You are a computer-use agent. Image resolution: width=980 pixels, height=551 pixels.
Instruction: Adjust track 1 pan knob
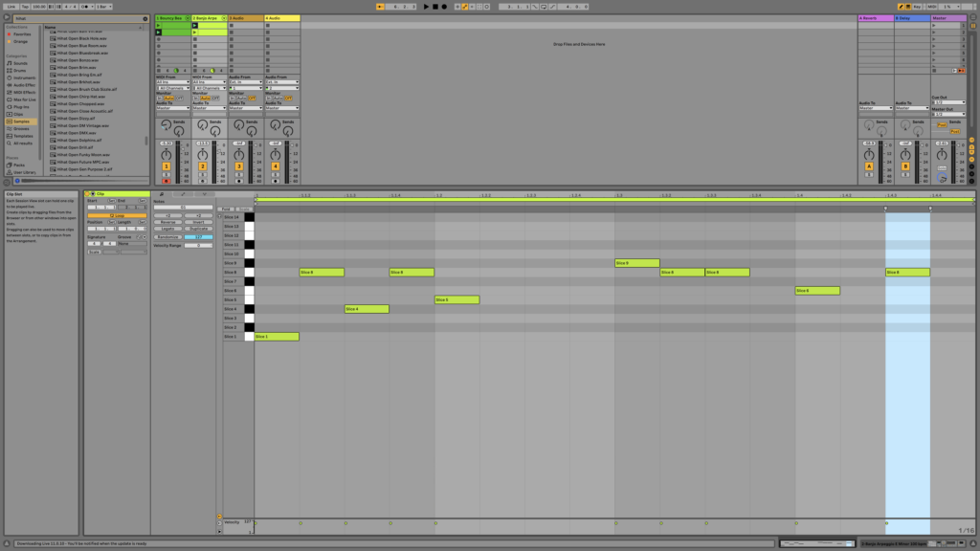click(167, 155)
